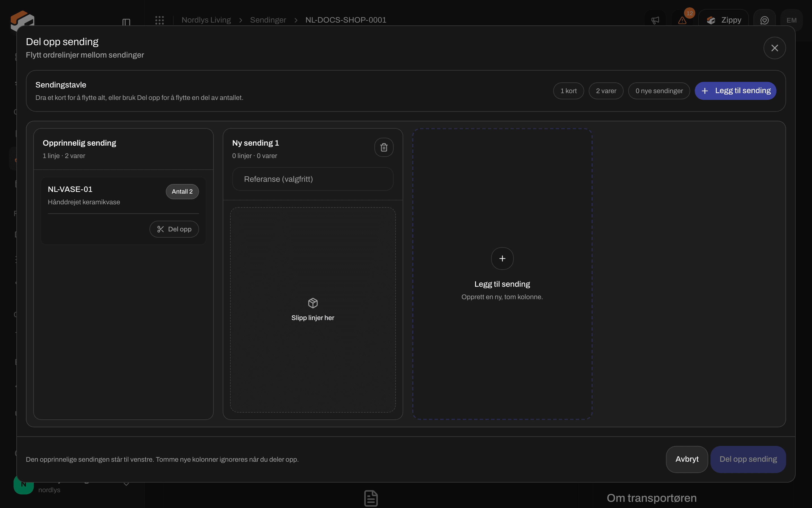Click the Antall 2 badge
Viewport: 812px width, 508px height.
tap(182, 192)
